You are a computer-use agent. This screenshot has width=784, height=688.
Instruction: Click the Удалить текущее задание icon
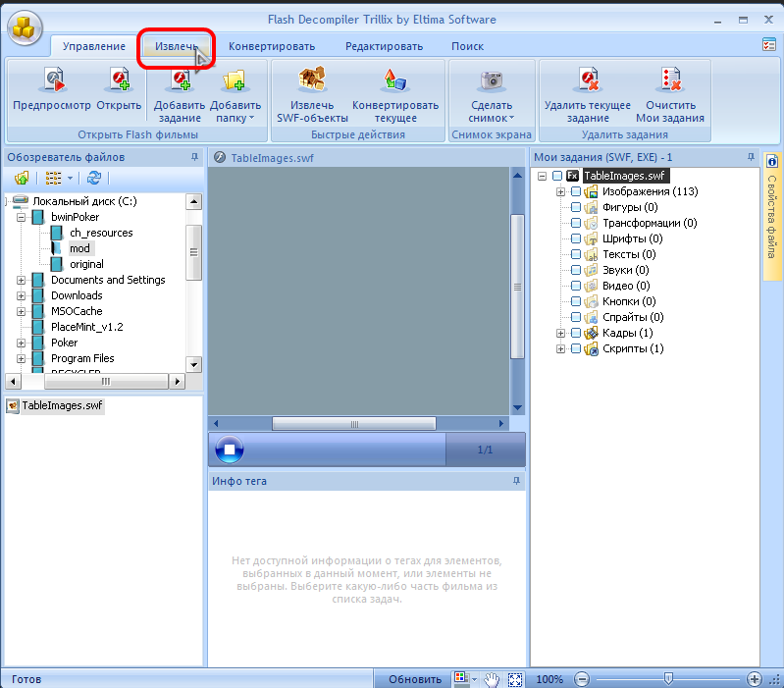tap(588, 80)
